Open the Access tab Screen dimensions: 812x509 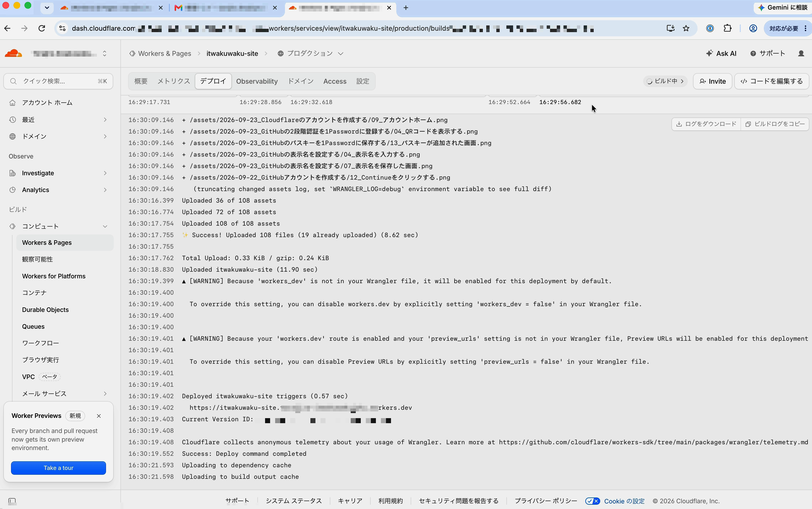335,81
